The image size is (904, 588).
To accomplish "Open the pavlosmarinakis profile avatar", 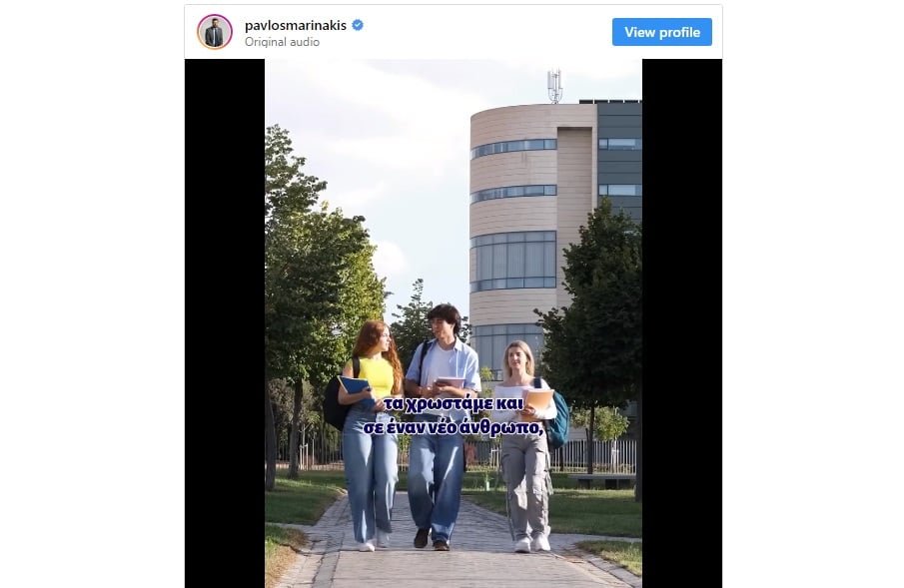I will [x=215, y=32].
